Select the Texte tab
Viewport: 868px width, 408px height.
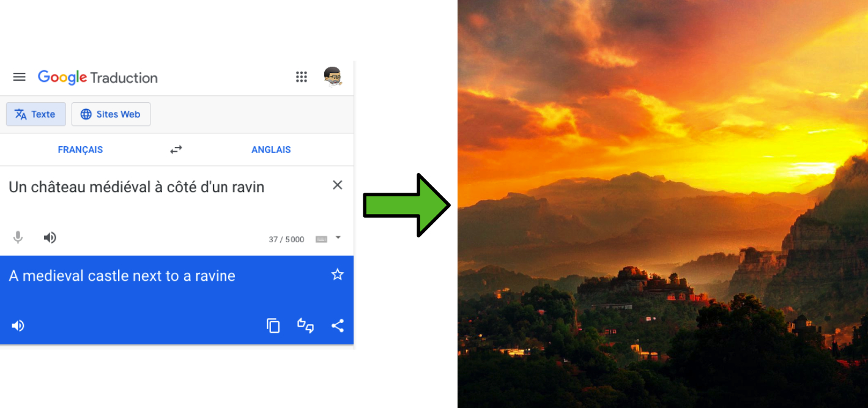coord(36,114)
